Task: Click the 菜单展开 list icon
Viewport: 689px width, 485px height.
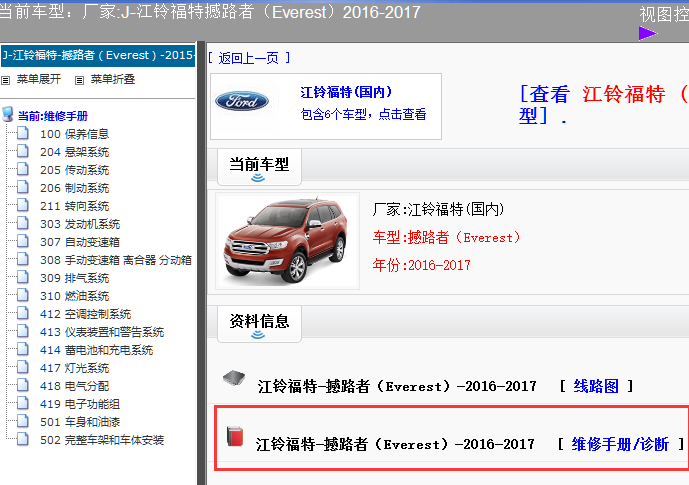Action: pos(6,80)
